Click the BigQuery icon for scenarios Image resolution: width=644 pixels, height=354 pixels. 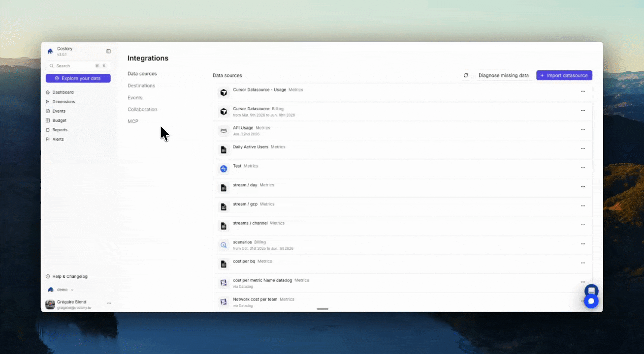pyautogui.click(x=224, y=245)
